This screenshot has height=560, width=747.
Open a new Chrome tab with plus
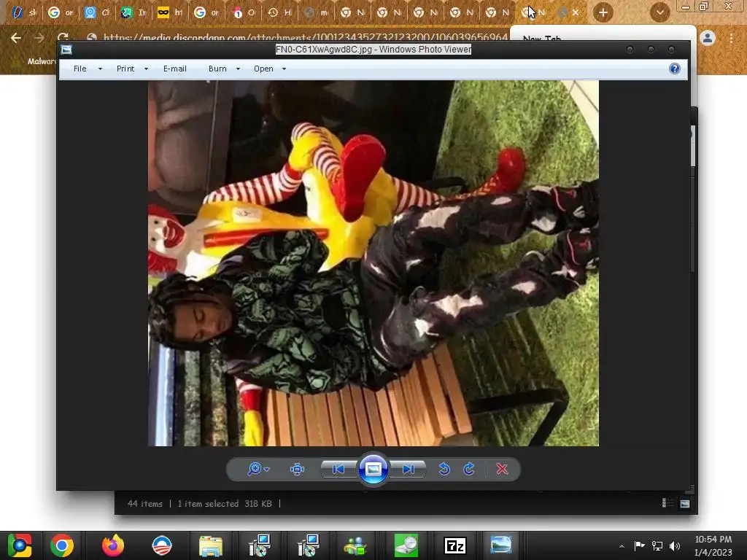603,12
